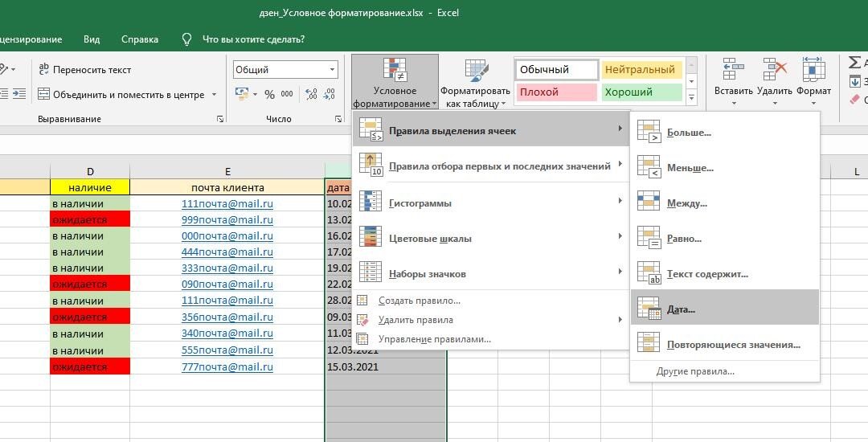Click the decrease indent icon

point(4,93)
